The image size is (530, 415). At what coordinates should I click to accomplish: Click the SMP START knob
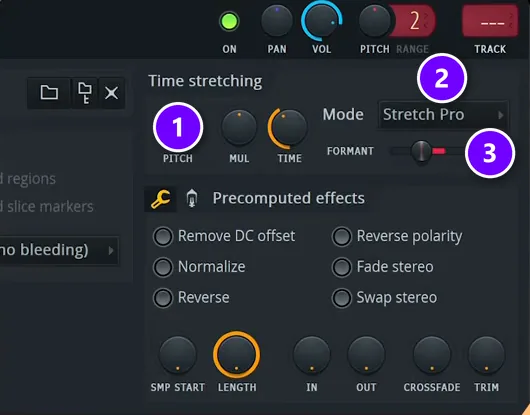click(x=178, y=355)
